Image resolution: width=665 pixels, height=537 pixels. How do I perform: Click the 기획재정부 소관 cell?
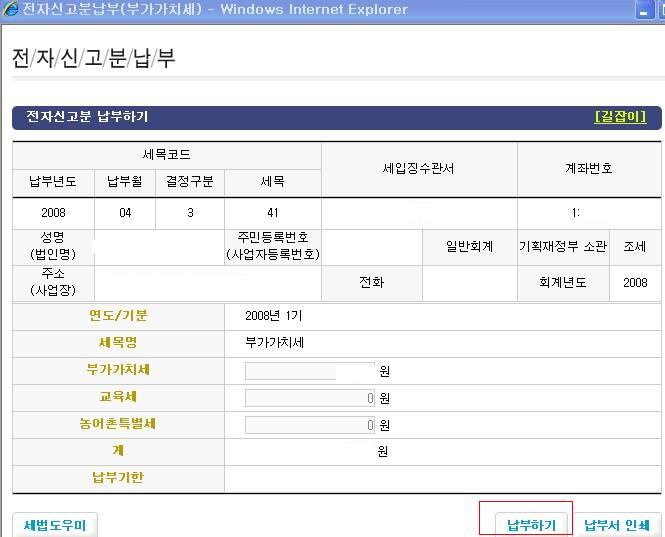pos(563,246)
